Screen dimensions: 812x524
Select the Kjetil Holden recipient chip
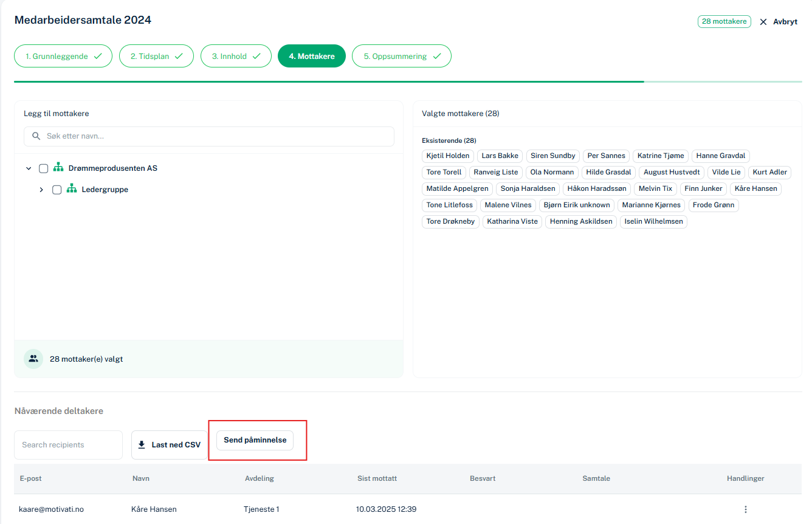tap(448, 156)
